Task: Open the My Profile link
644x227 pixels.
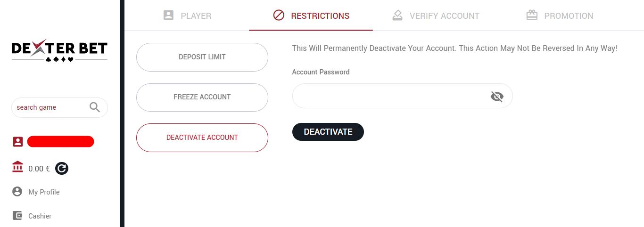Action: (x=44, y=192)
